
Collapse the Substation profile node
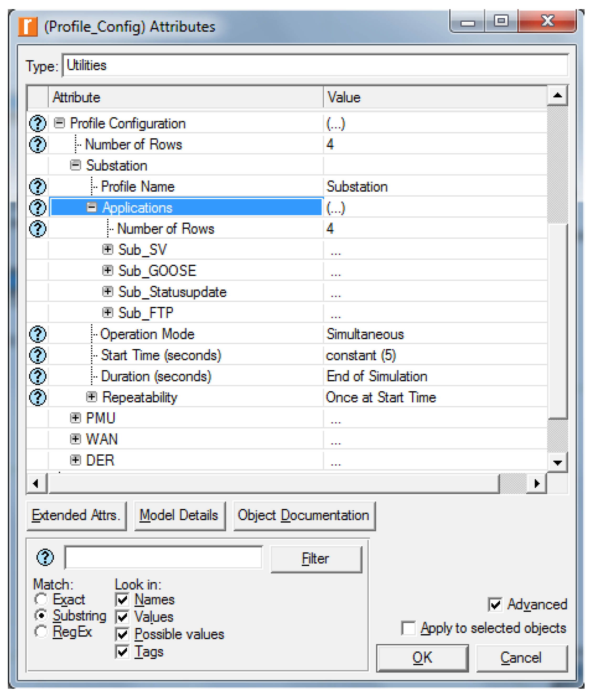click(75, 165)
